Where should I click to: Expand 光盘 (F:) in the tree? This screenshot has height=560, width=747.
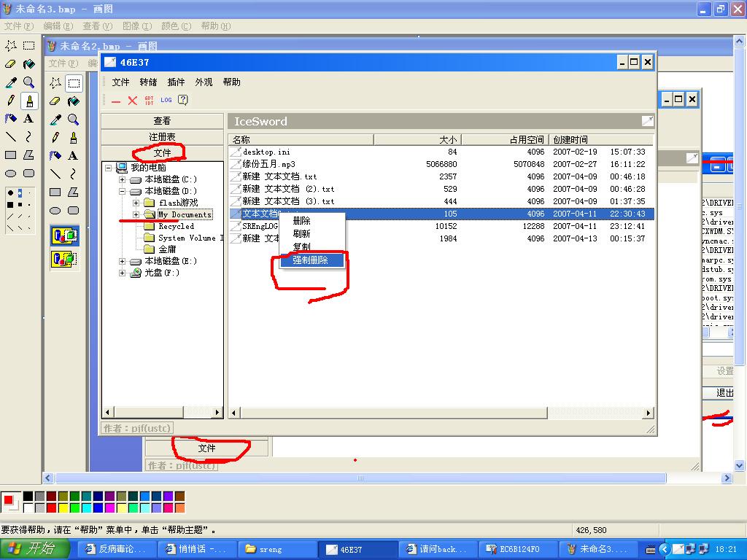[x=123, y=273]
